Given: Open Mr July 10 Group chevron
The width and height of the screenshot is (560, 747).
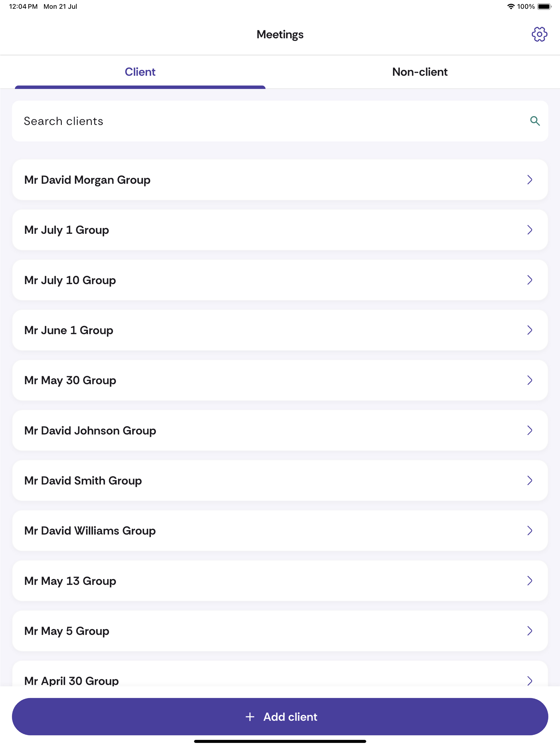Looking at the screenshot, I should (529, 280).
